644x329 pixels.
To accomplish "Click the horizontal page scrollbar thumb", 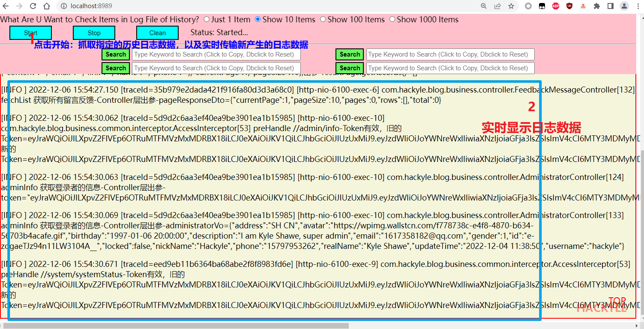I will coord(176,326).
